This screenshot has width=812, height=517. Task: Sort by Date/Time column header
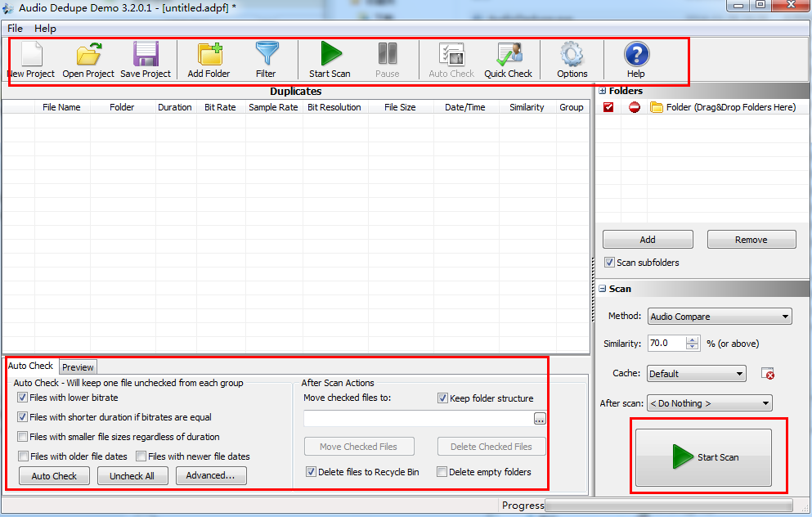tap(465, 107)
